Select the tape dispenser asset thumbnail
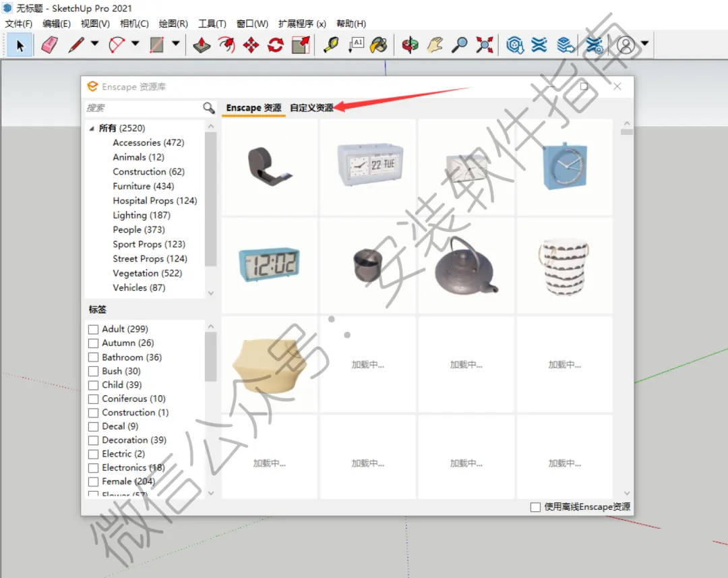Screen dimensions: 728x578 point(270,167)
